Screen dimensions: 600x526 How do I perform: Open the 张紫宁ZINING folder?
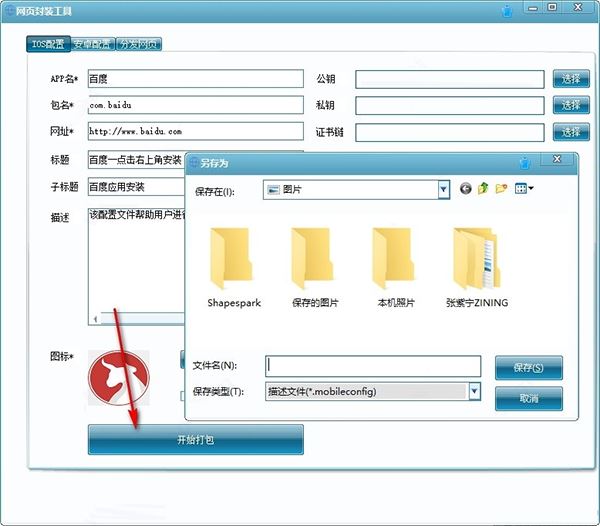coord(477,258)
